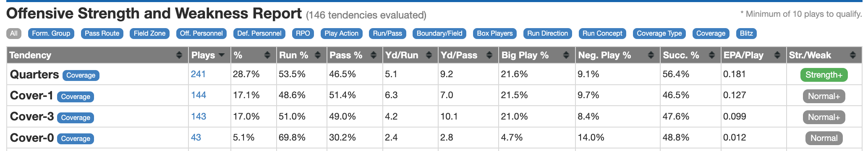Filter by Form. Group category

pos(51,34)
